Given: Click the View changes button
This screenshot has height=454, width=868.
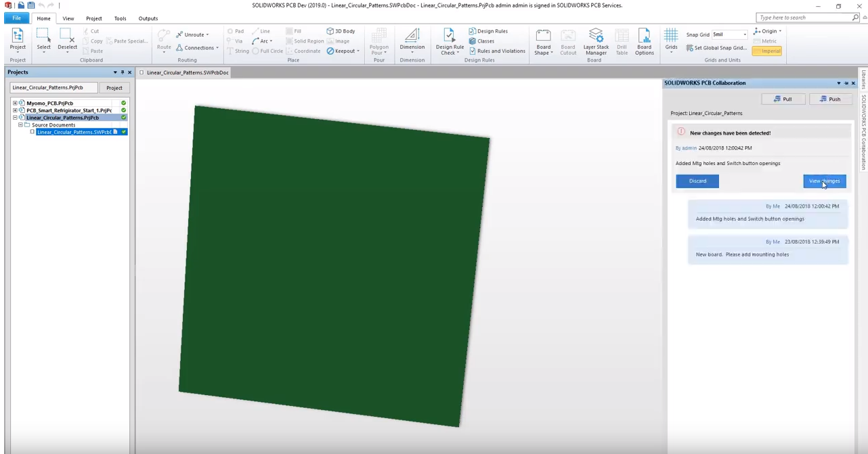Looking at the screenshot, I should click(825, 181).
